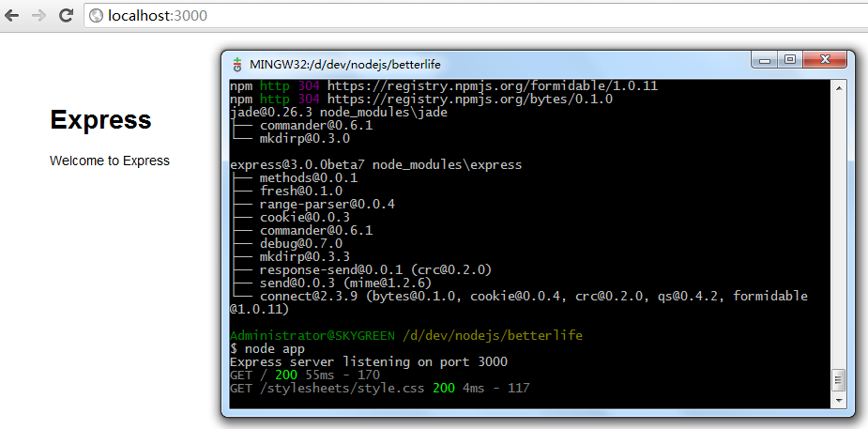Viewport: 868px width, 429px height.
Task: Click terminal scrollbar down arrow
Action: pos(838,400)
